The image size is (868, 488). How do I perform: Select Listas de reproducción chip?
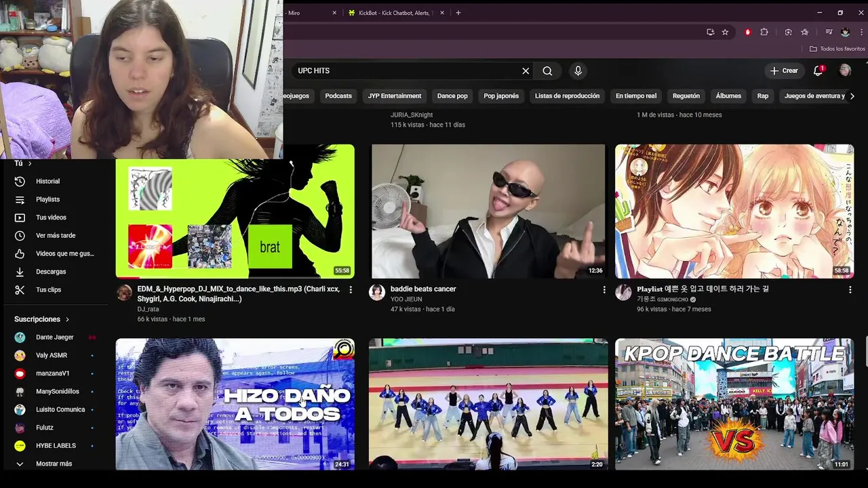click(x=567, y=96)
